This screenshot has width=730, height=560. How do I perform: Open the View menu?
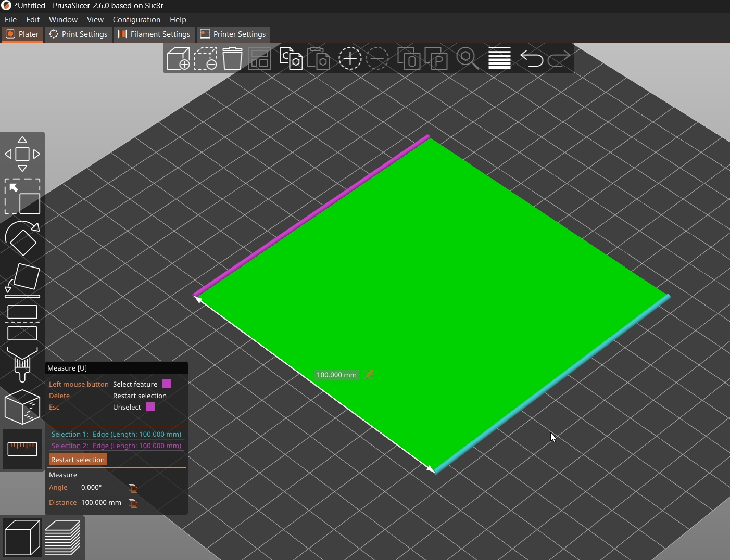click(x=95, y=19)
